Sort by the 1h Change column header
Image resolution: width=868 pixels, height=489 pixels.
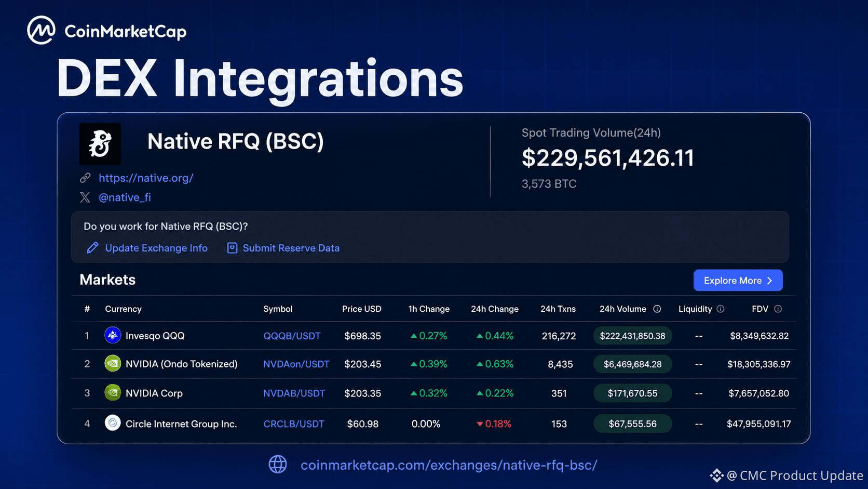click(429, 309)
